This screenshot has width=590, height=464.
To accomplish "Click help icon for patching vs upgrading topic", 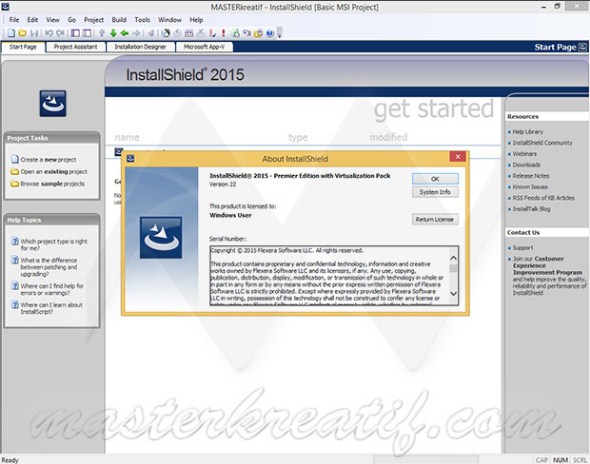I will point(15,260).
